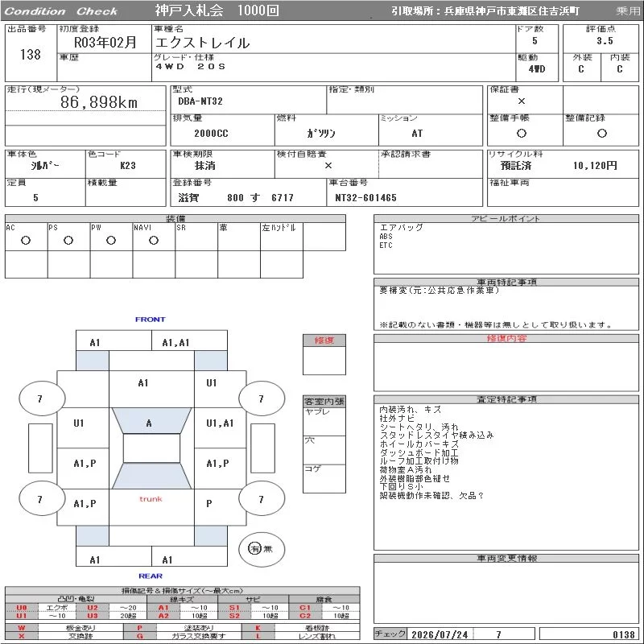Select the note 外装樹脂部色褪せ
644x644 pixels.
click(415, 478)
